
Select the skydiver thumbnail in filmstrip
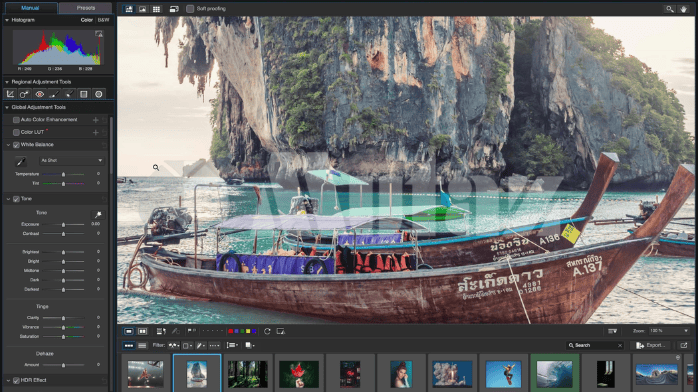click(503, 374)
